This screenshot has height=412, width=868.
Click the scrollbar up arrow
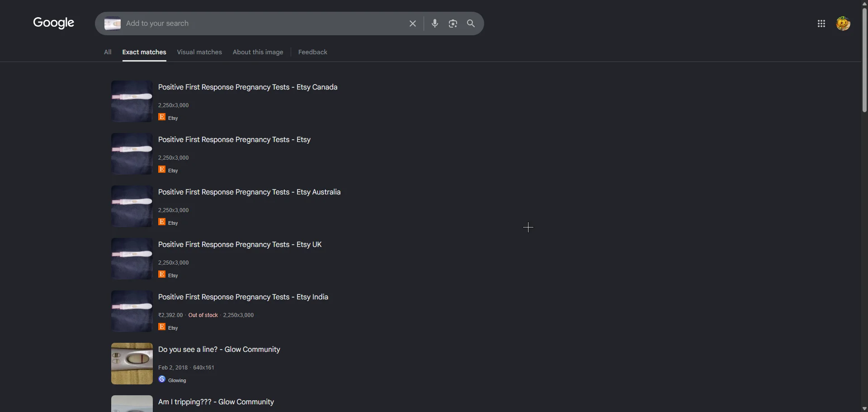pyautogui.click(x=864, y=3)
